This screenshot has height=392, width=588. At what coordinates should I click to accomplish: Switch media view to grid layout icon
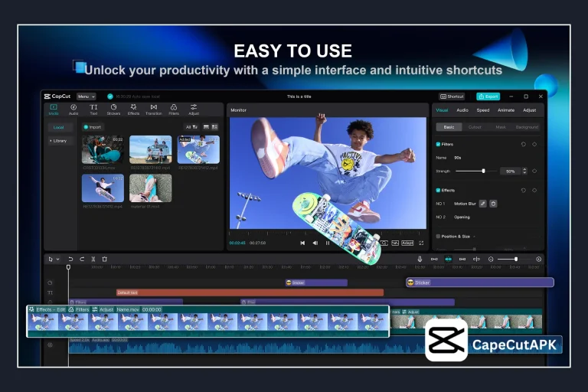(215, 127)
